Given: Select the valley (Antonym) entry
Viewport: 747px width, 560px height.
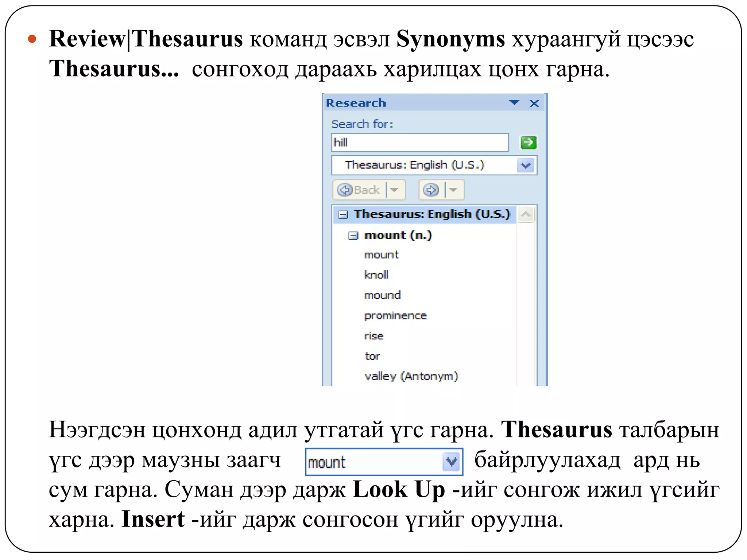Looking at the screenshot, I should [x=411, y=376].
